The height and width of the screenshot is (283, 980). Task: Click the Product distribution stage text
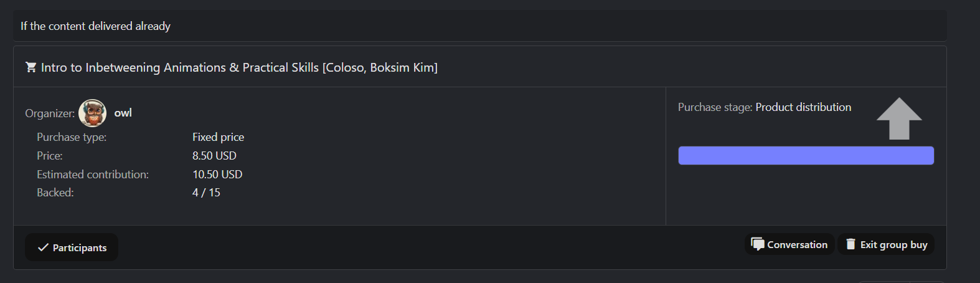(803, 107)
